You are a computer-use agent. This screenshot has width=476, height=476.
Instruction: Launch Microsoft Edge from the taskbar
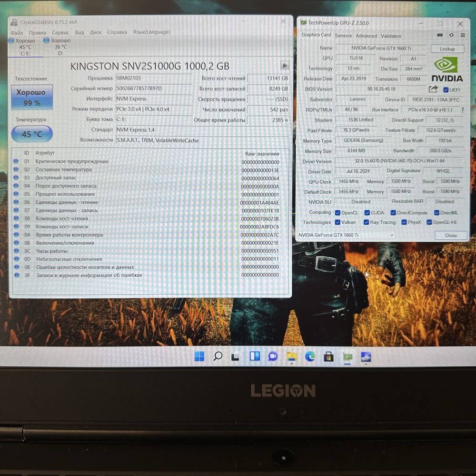[310, 357]
